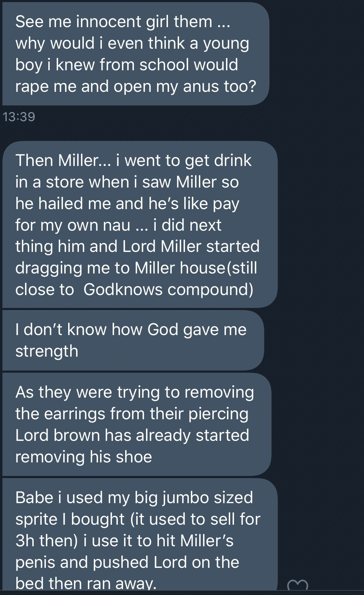Select the "I don't know how God" message
The width and height of the screenshot is (364, 595).
click(x=132, y=340)
